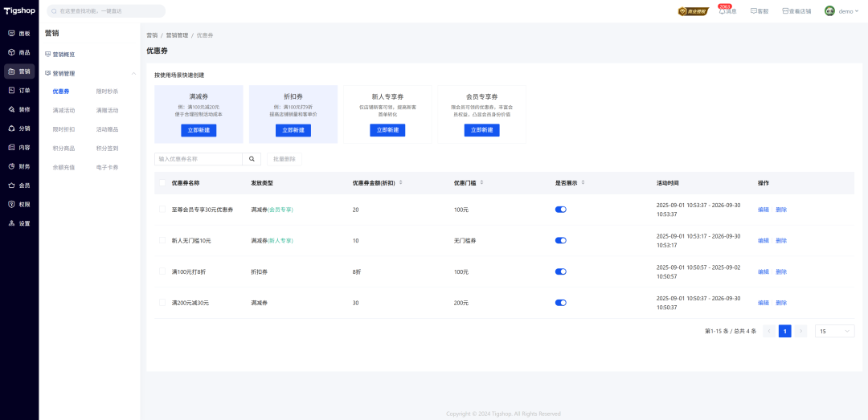Image resolution: width=868 pixels, height=420 pixels.
Task: Check the 至尊会员专享30元优惠券 row checkbox
Action: [162, 210]
